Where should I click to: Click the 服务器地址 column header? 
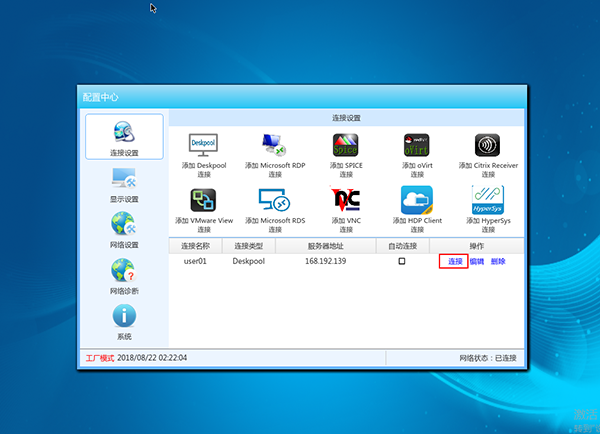[x=326, y=246]
